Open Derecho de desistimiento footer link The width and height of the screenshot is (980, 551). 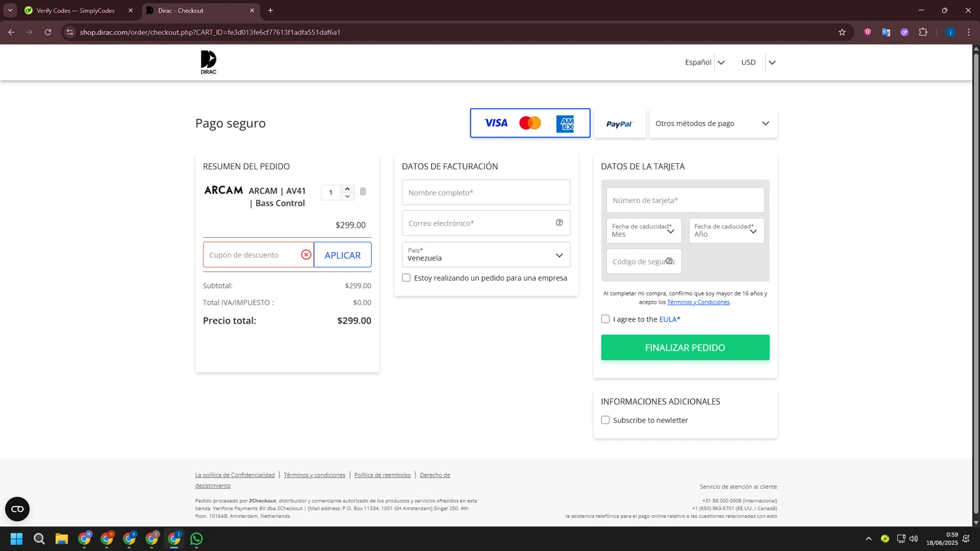click(323, 480)
